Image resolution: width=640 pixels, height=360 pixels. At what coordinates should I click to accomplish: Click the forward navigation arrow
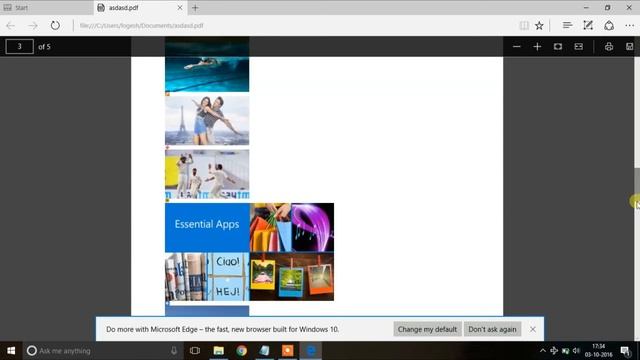click(33, 26)
